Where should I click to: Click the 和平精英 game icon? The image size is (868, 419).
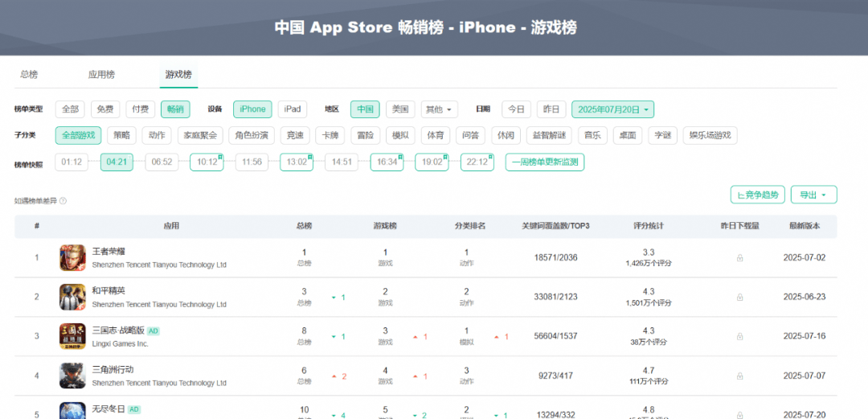click(x=72, y=297)
